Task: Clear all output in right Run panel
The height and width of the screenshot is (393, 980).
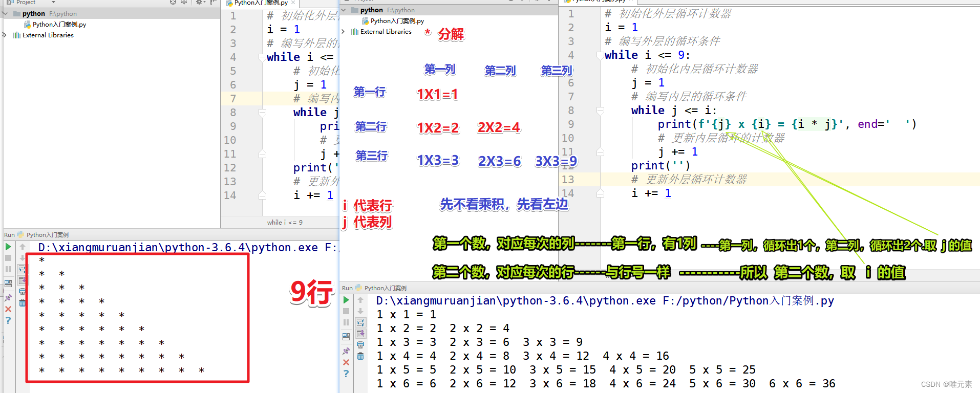Action: 360,356
